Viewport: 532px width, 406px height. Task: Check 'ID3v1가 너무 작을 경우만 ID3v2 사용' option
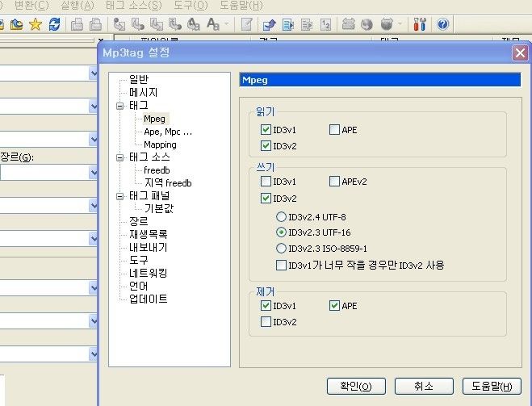tap(281, 265)
